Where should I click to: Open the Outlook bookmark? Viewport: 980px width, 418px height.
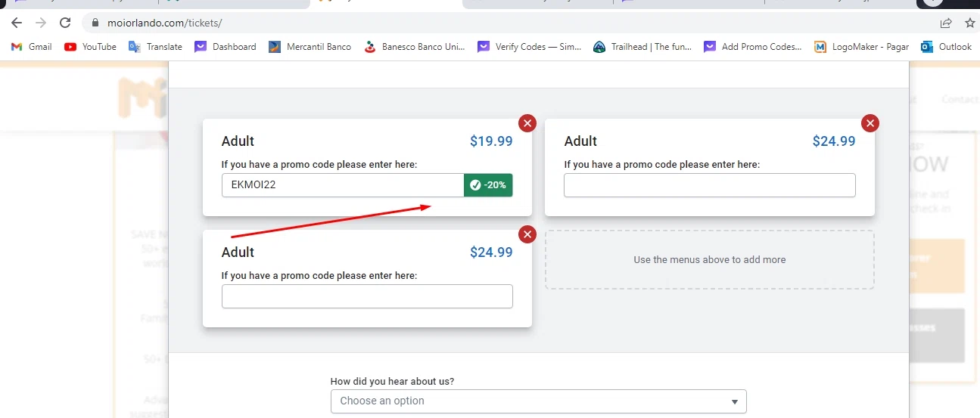(947, 47)
